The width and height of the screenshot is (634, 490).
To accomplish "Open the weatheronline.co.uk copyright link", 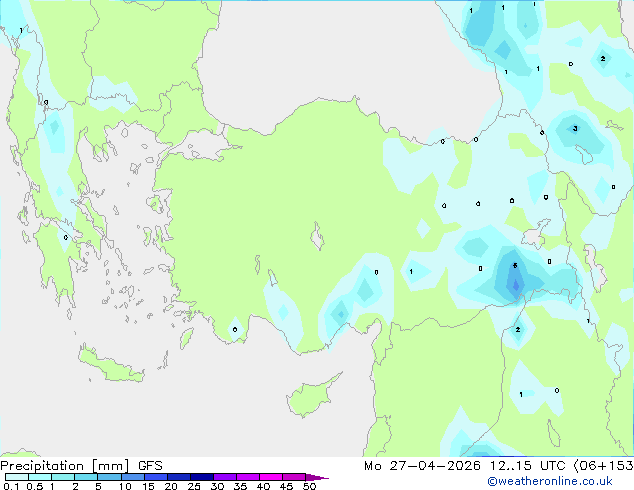I will [x=550, y=481].
